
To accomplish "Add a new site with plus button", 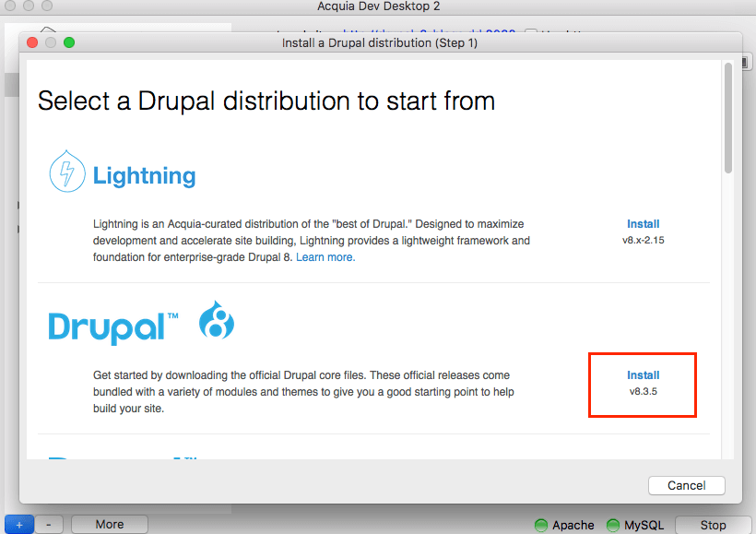I will click(19, 525).
